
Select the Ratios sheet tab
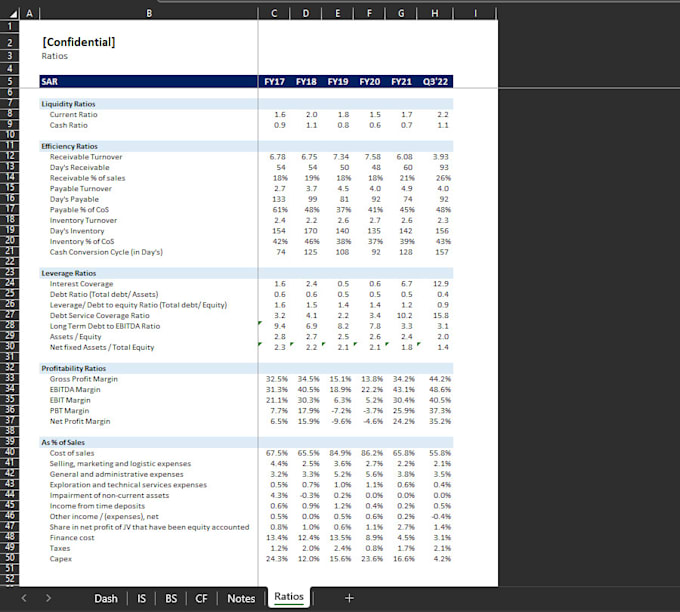pos(289,597)
